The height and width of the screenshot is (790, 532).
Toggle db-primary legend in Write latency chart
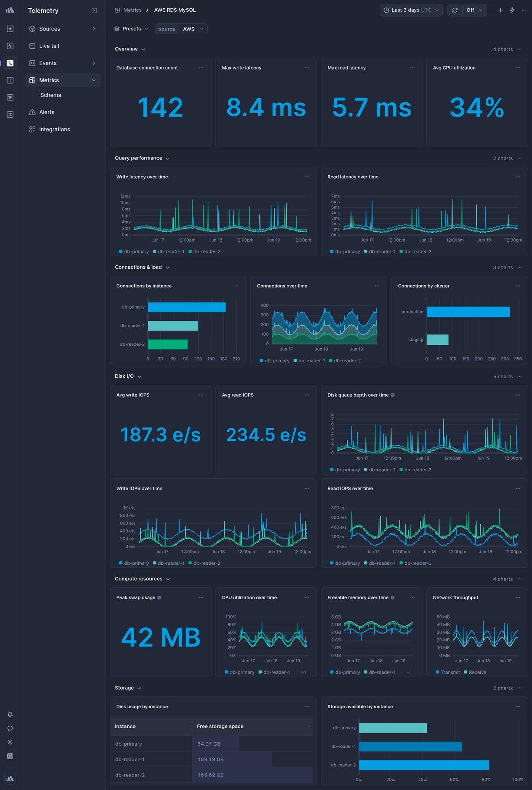[x=134, y=252]
